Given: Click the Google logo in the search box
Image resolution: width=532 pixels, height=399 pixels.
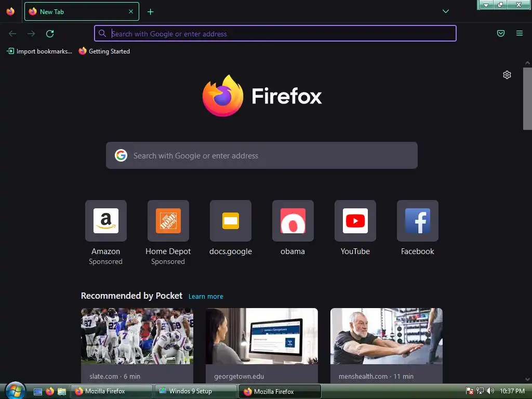Looking at the screenshot, I should coord(121,155).
